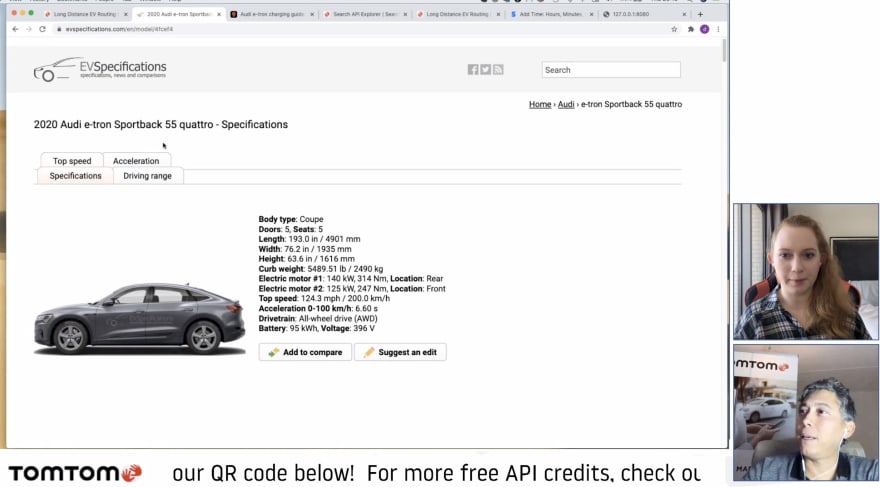Open the browser extensions puzzle icon

[x=691, y=29]
